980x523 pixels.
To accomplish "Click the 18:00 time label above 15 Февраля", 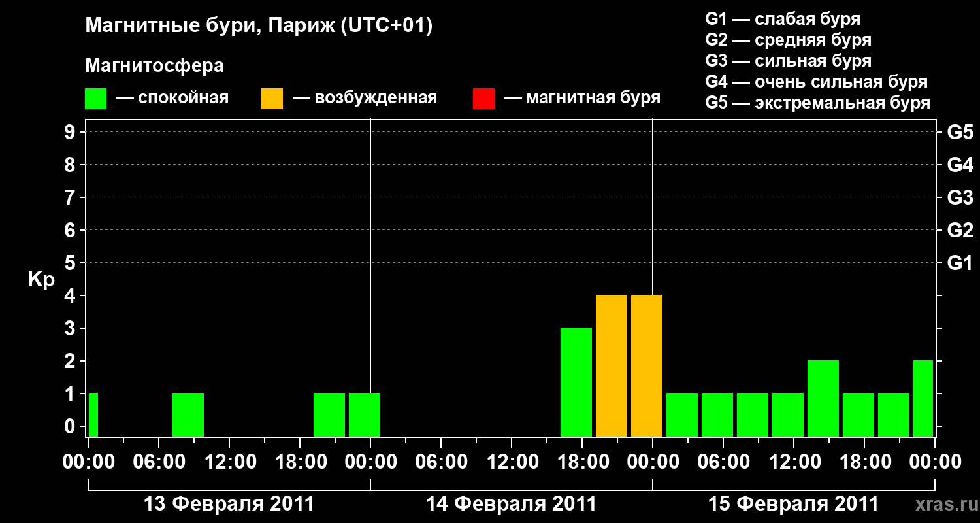I will (x=864, y=462).
